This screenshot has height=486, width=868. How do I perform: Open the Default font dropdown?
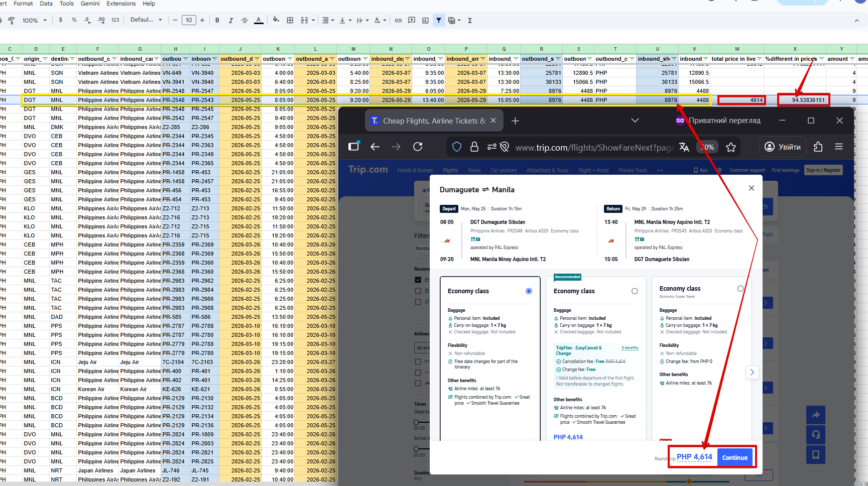click(146, 20)
